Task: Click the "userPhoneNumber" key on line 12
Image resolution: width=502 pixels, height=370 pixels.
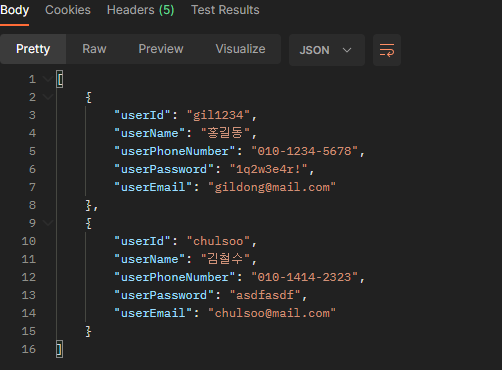Action: (175, 277)
